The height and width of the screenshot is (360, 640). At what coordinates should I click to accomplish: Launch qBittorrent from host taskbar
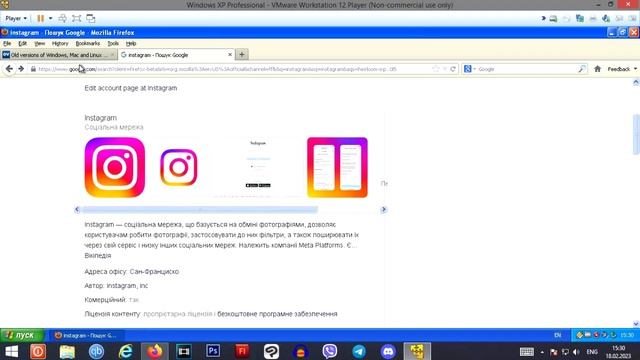point(96,351)
